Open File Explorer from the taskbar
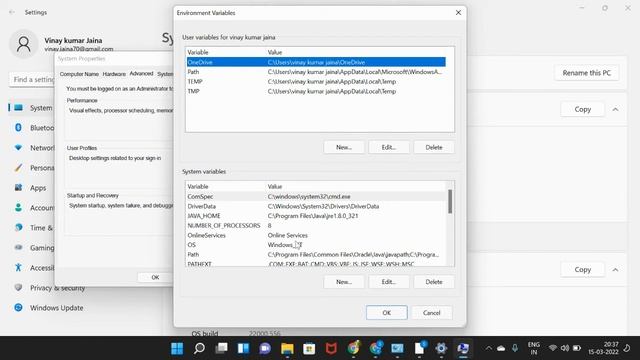Viewport: 640px width, 360px height. point(287,348)
